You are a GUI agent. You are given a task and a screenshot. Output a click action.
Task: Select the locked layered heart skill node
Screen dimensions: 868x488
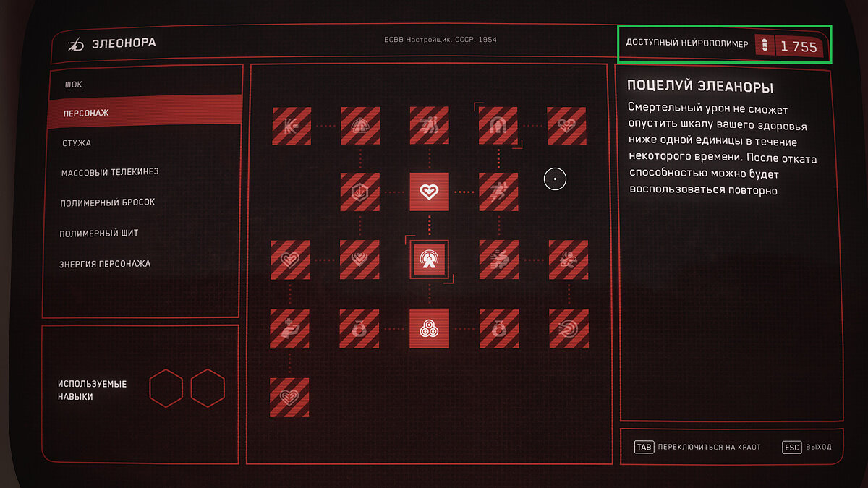click(359, 260)
